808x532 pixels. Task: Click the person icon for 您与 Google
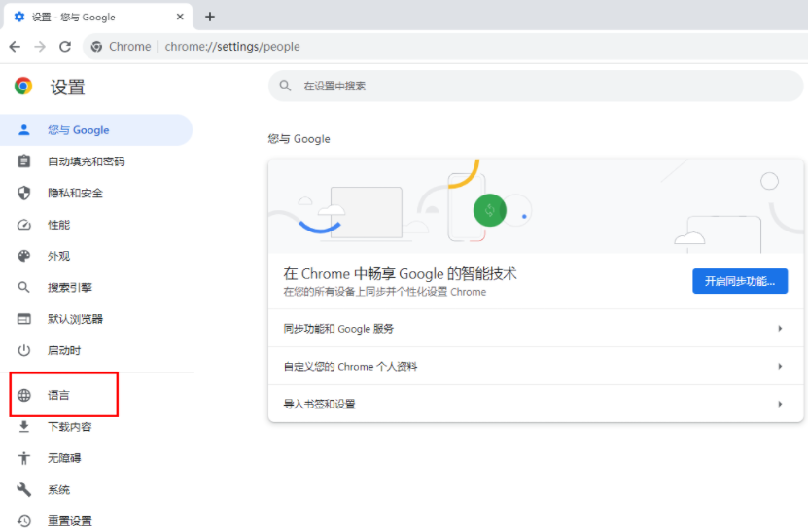pos(23,130)
